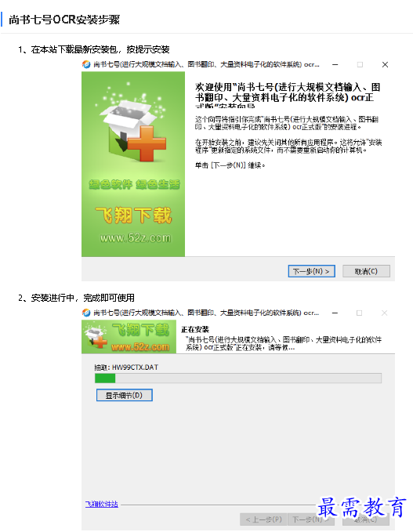The width and height of the screenshot is (413, 532).
Task: Click the www.52z.com text on green banner
Action: coord(136,238)
